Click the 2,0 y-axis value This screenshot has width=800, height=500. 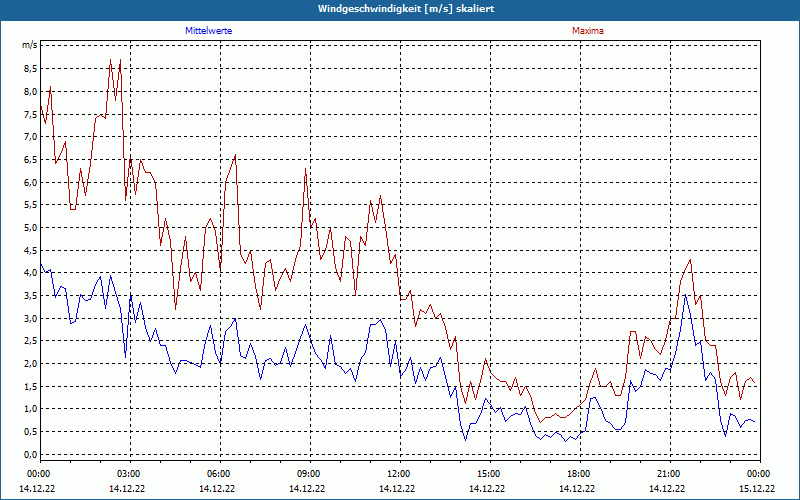(31, 364)
